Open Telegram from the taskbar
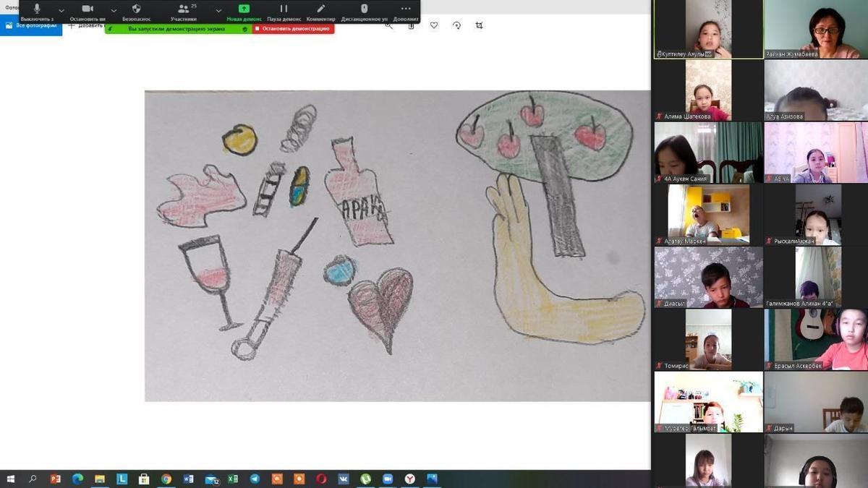The image size is (868, 488). 255,479
